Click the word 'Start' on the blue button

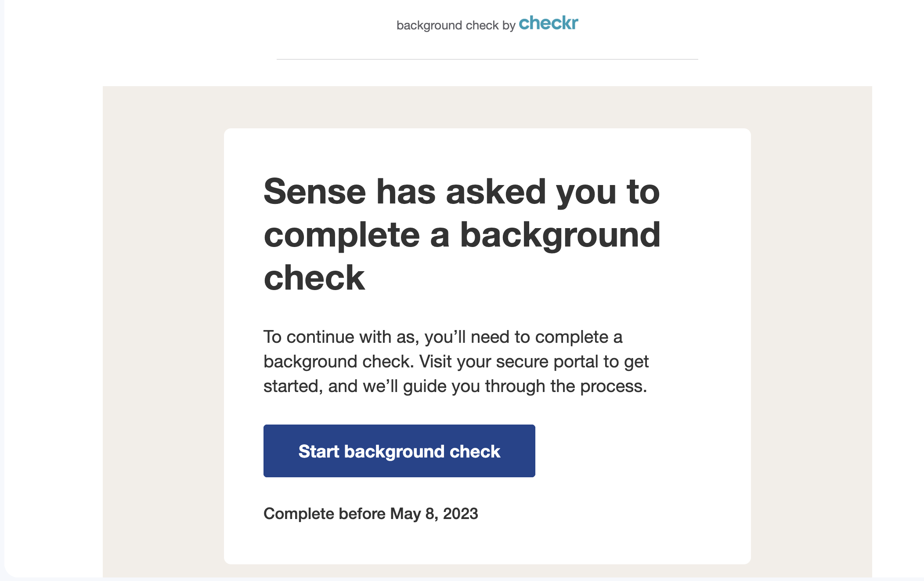tap(319, 451)
